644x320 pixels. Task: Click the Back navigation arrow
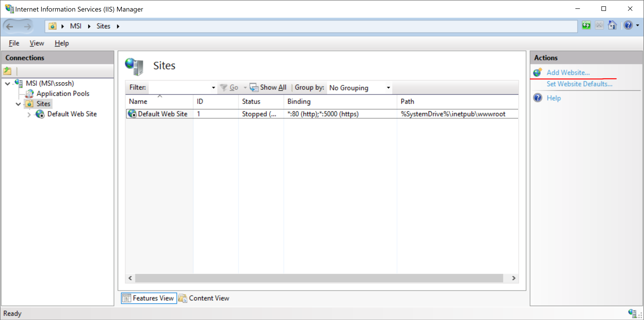pos(10,26)
